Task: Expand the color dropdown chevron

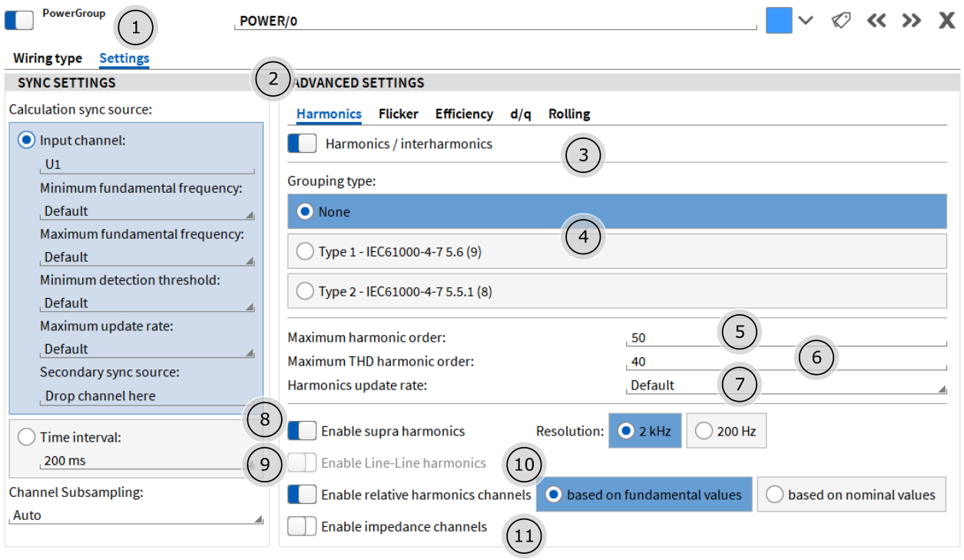Action: coord(805,21)
